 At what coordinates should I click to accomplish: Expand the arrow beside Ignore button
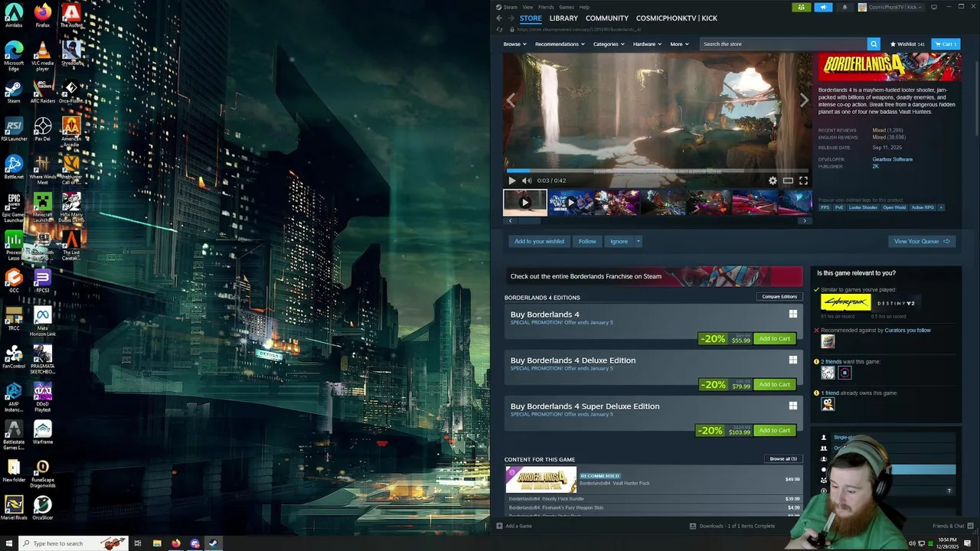(638, 242)
